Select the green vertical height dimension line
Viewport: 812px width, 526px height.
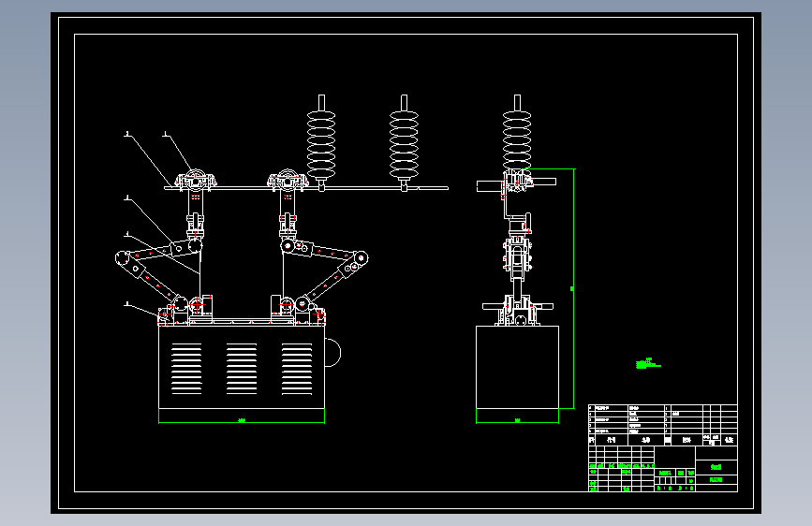point(573,288)
